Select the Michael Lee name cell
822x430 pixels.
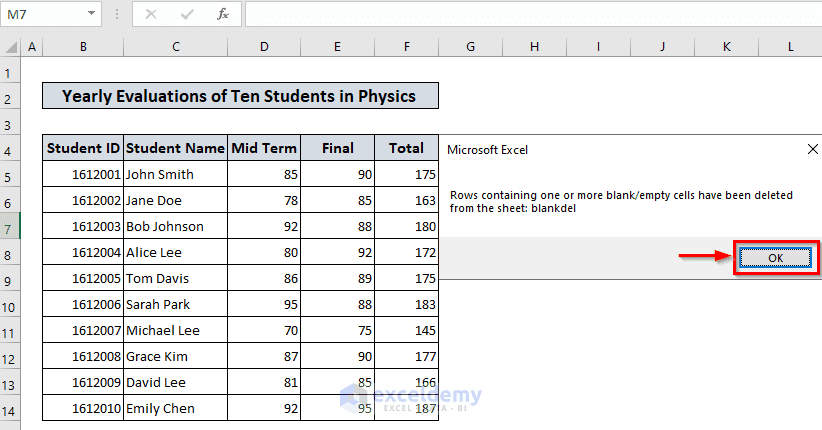coord(176,330)
